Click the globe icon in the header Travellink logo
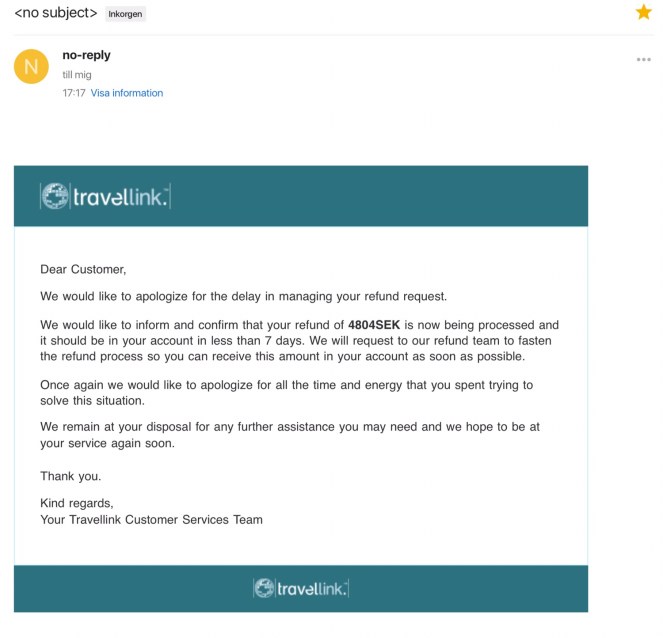Screen dimensions: 663x638 click(55, 196)
